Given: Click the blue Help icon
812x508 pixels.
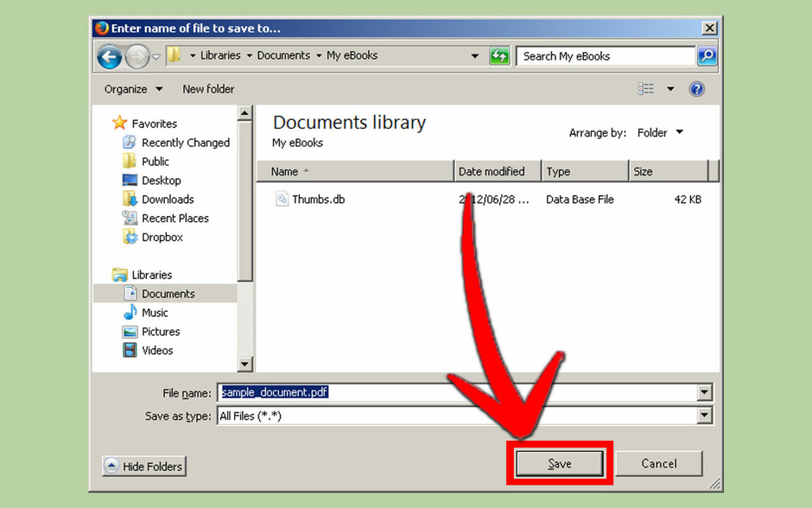Looking at the screenshot, I should (696, 89).
